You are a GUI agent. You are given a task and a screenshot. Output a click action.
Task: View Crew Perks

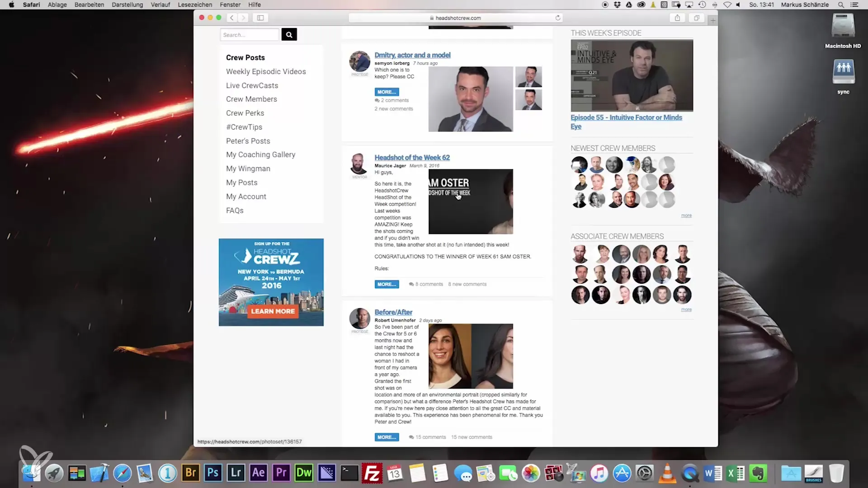pos(245,113)
